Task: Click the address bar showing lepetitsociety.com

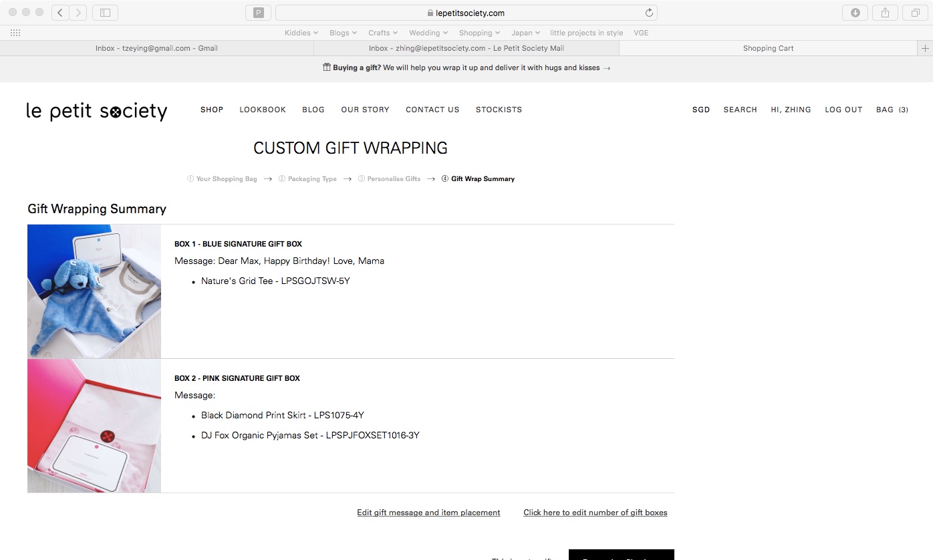Action: pyautogui.click(x=466, y=13)
